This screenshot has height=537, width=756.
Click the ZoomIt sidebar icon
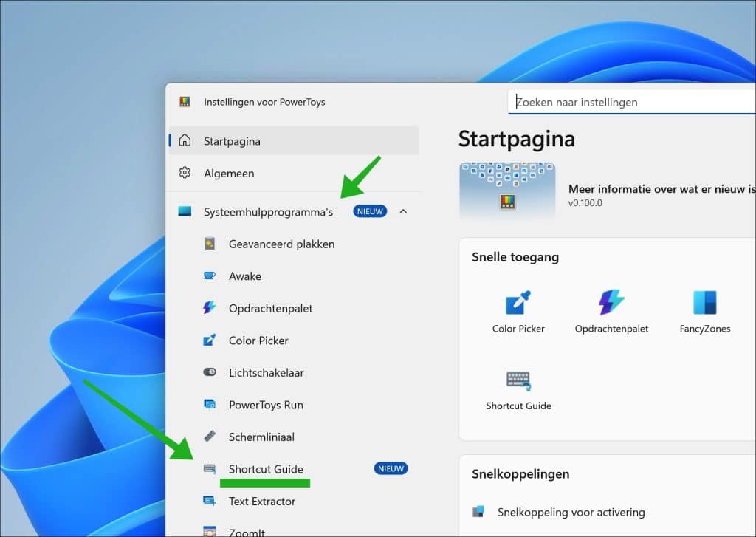(209, 531)
